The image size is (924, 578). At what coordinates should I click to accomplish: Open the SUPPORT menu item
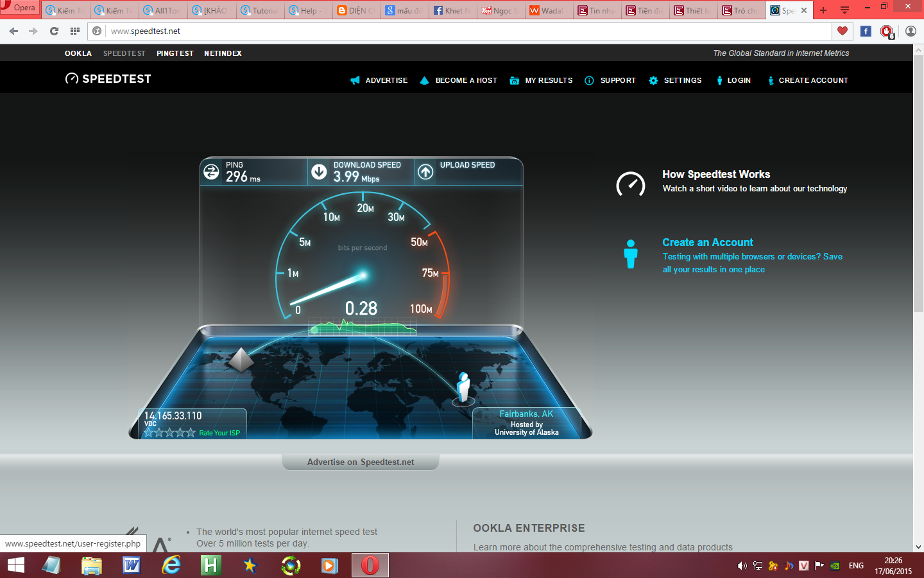point(610,80)
